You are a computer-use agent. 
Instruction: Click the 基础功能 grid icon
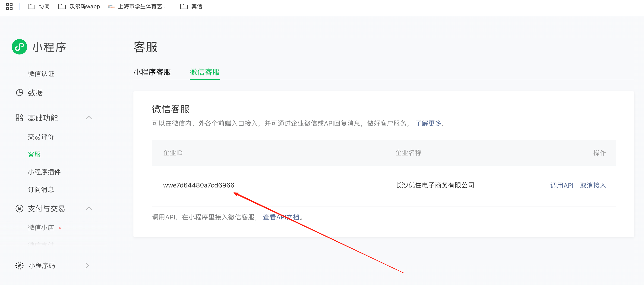[x=19, y=118]
